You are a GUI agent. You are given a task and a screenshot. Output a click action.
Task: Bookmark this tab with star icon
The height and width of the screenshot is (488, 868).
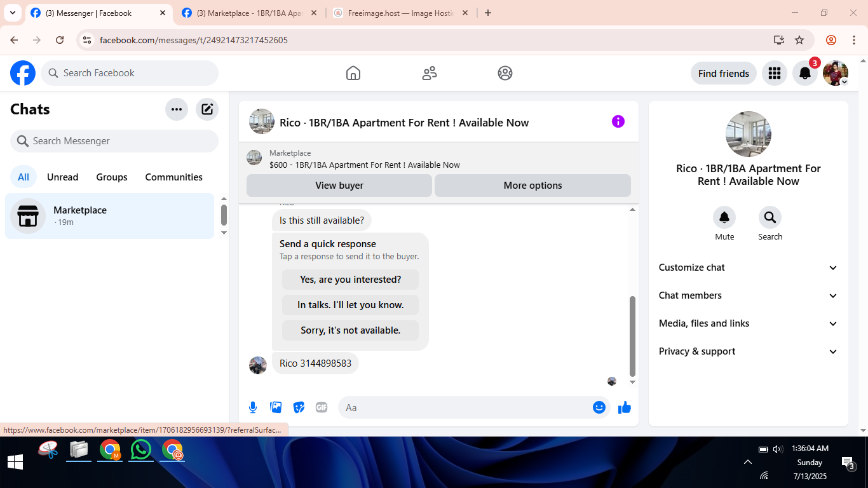click(x=799, y=40)
